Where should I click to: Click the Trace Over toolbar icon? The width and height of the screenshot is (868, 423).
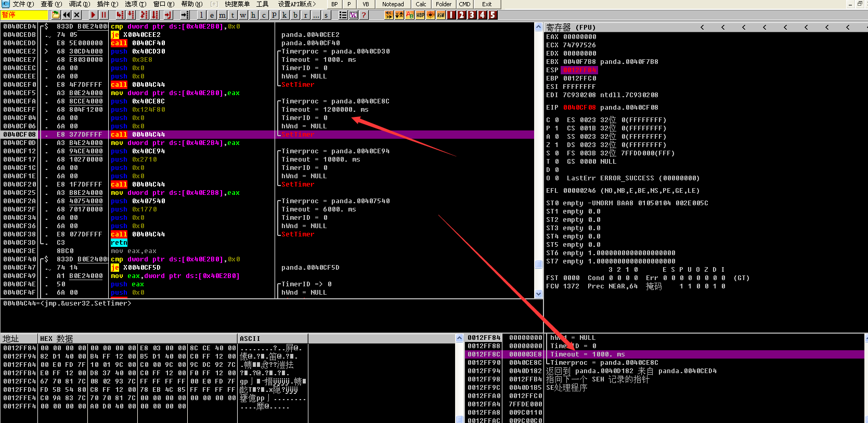[155, 15]
